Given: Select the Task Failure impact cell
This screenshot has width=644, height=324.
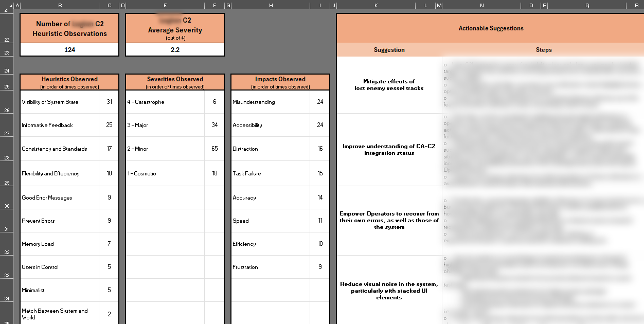Looking at the screenshot, I should (x=271, y=173).
